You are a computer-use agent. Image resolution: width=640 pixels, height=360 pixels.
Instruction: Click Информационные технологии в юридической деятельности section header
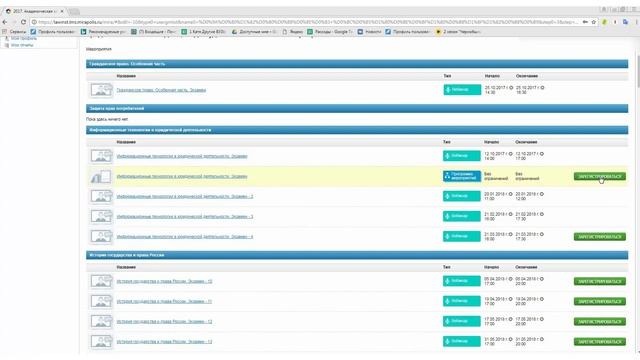357,130
